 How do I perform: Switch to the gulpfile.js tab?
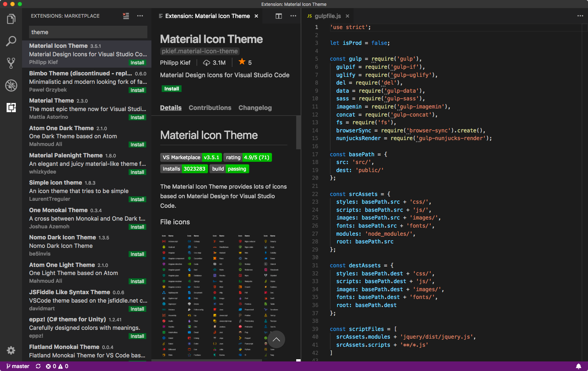coord(328,16)
